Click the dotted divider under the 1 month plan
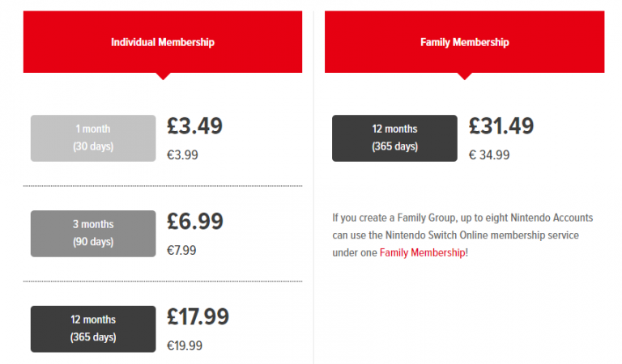The width and height of the screenshot is (622, 364). 163,186
